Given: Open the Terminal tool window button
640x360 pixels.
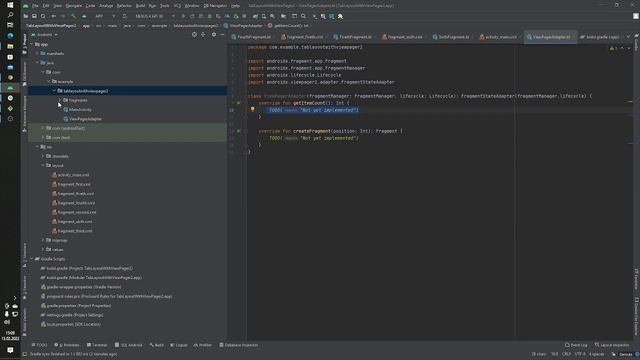Looking at the screenshot, I should point(97,345).
